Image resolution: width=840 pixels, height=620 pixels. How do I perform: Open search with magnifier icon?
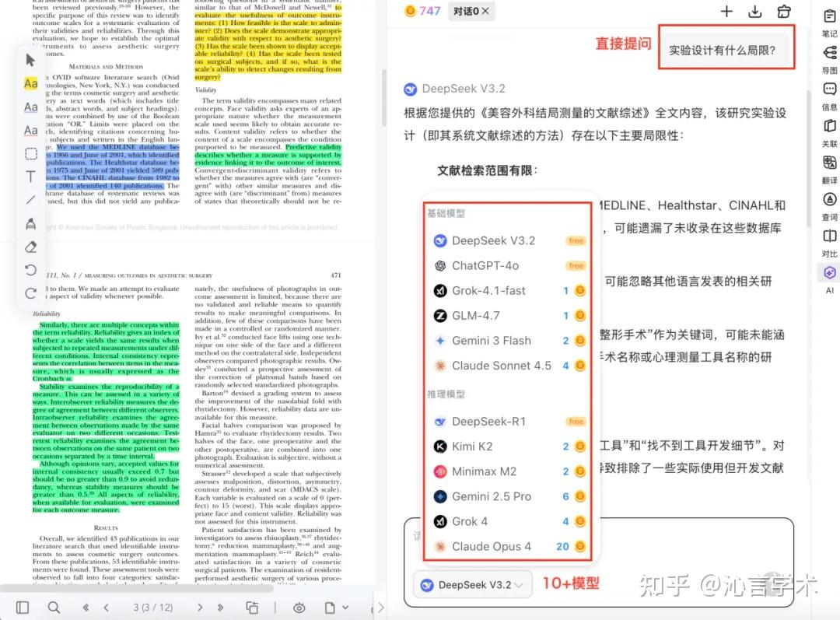pyautogui.click(x=54, y=607)
